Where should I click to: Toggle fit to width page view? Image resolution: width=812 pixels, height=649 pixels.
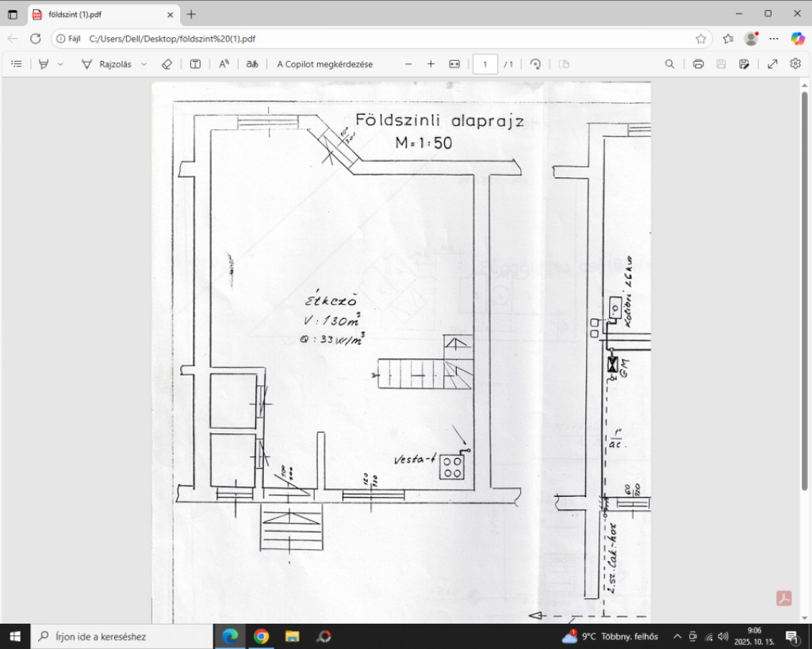(454, 64)
